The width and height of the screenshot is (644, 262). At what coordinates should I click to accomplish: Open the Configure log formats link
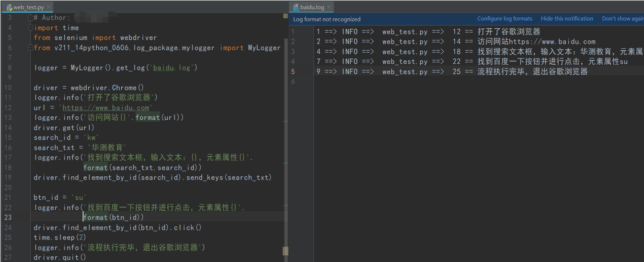(505, 19)
